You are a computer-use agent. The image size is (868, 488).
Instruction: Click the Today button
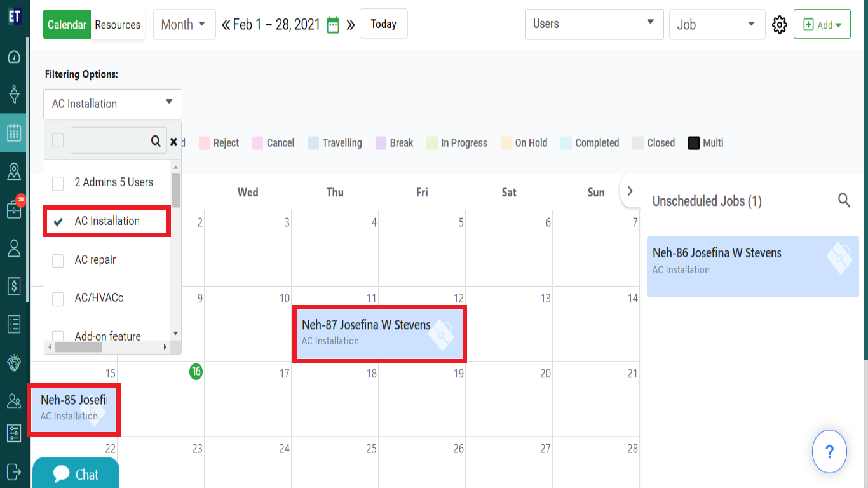tap(384, 24)
